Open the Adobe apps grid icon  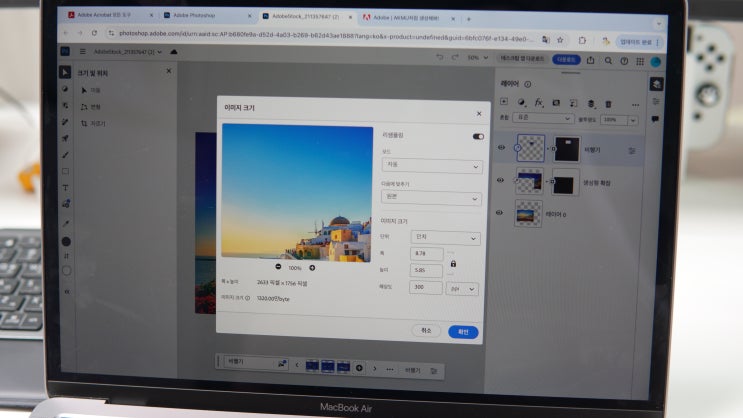tap(640, 62)
